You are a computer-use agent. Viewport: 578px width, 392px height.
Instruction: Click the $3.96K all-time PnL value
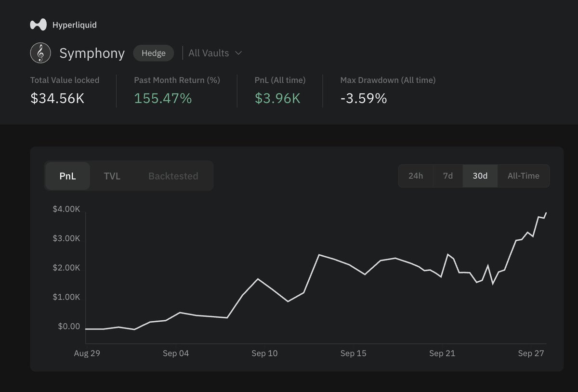[x=277, y=98]
